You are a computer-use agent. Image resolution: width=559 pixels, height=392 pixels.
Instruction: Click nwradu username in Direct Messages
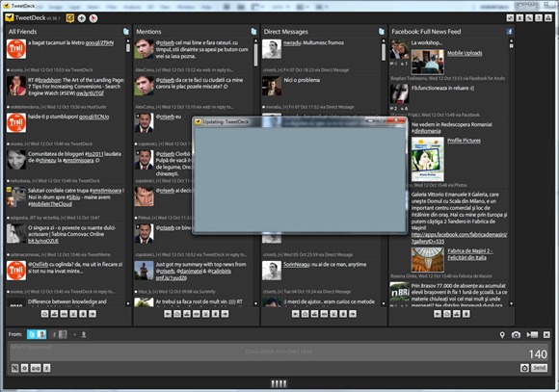point(292,42)
